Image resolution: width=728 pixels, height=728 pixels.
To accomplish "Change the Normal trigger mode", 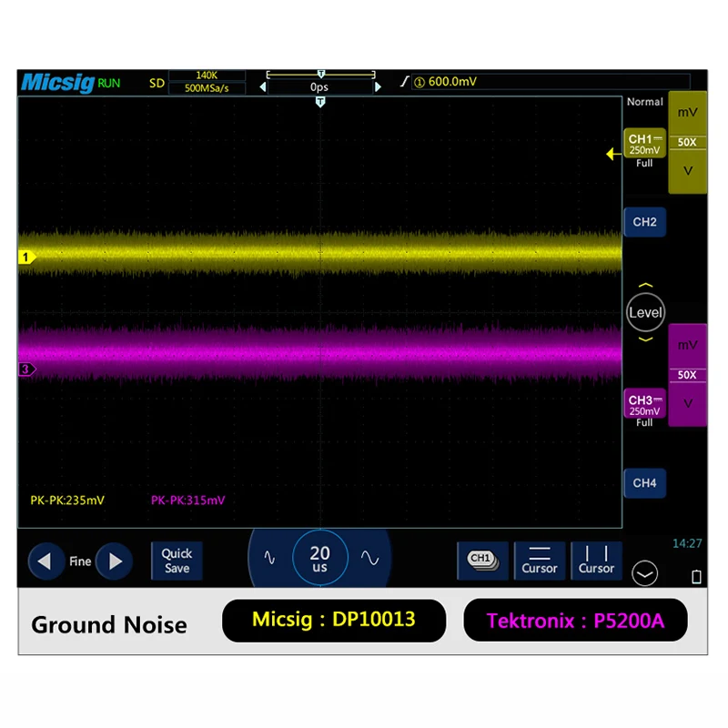I will (644, 102).
